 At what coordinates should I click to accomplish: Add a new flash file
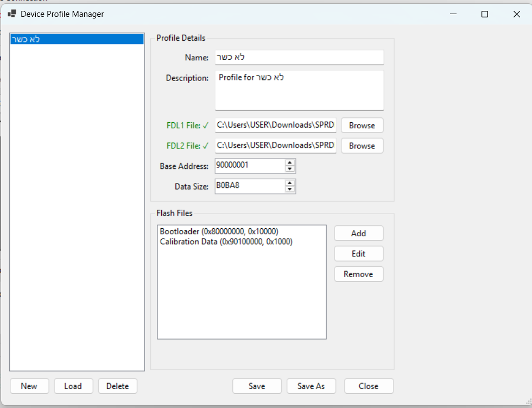point(358,233)
